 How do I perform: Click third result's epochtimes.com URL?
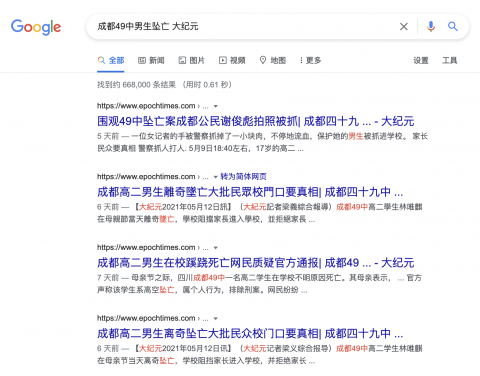pyautogui.click(x=153, y=247)
